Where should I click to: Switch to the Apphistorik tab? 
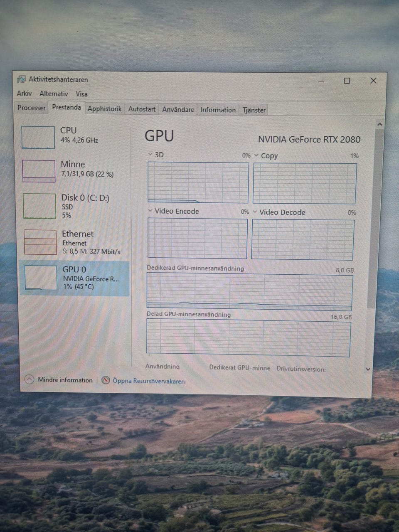(105, 108)
